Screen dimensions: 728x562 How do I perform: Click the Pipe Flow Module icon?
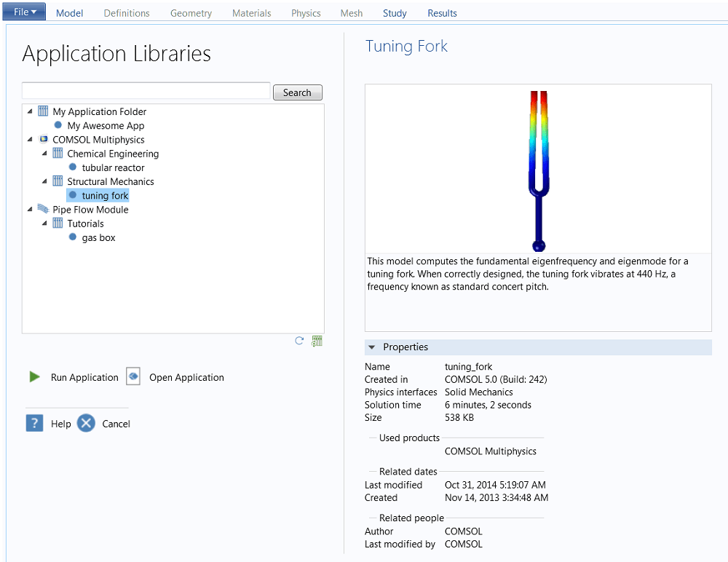click(x=43, y=208)
